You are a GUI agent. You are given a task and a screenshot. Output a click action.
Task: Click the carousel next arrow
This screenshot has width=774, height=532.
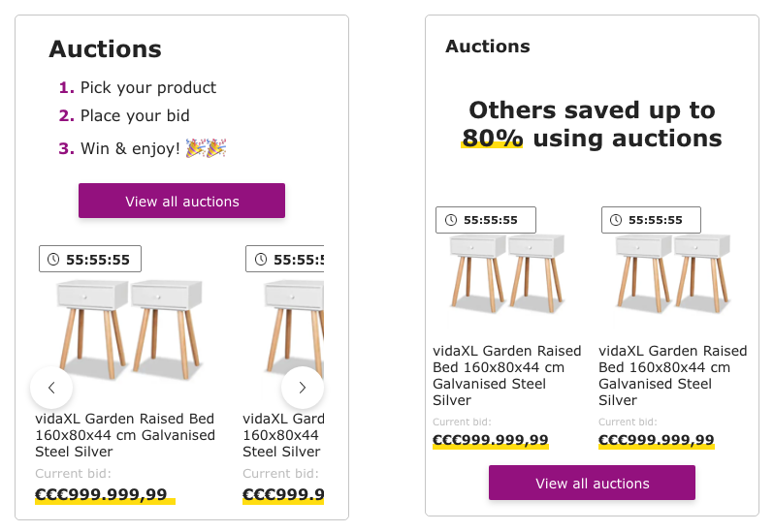pos(302,388)
